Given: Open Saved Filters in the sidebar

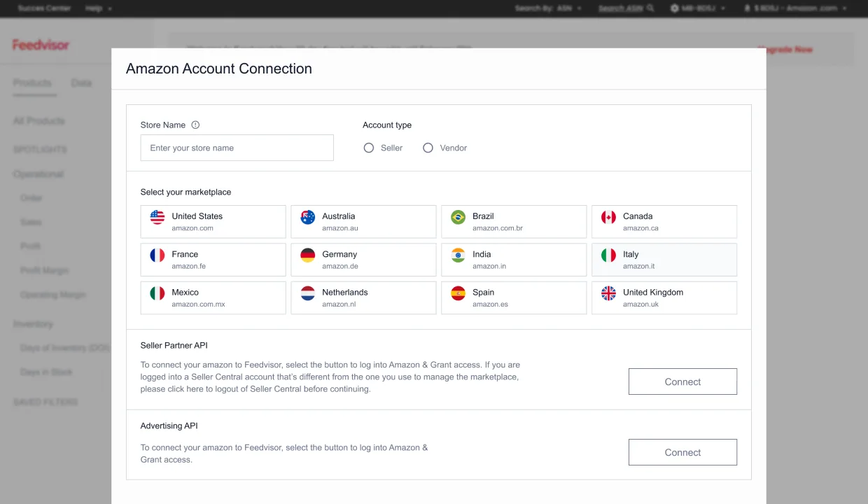Looking at the screenshot, I should (x=45, y=402).
